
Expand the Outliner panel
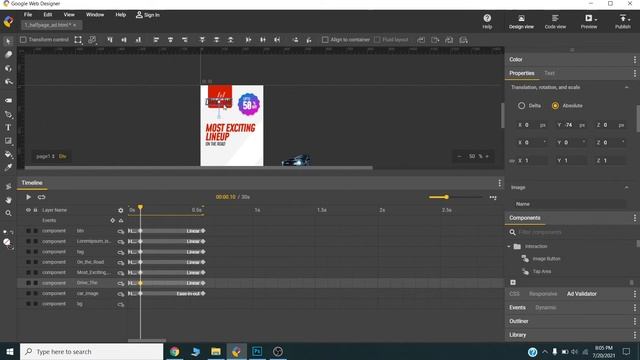point(518,321)
